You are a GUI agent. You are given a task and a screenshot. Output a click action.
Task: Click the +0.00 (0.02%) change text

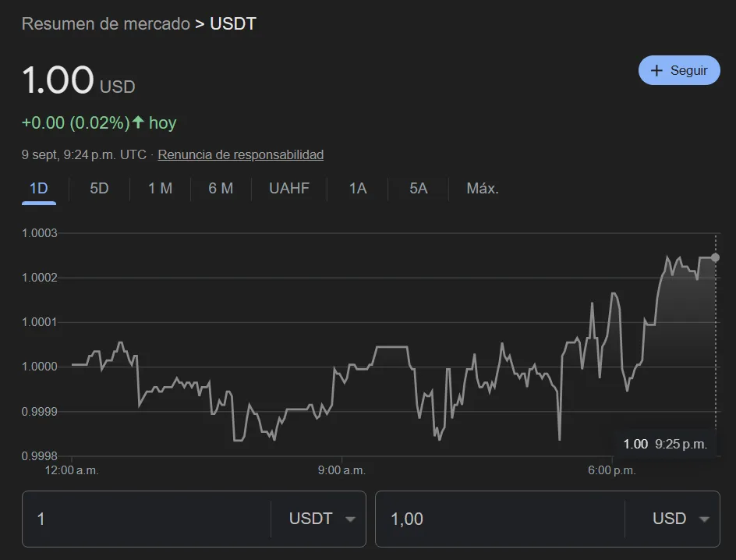tap(76, 122)
